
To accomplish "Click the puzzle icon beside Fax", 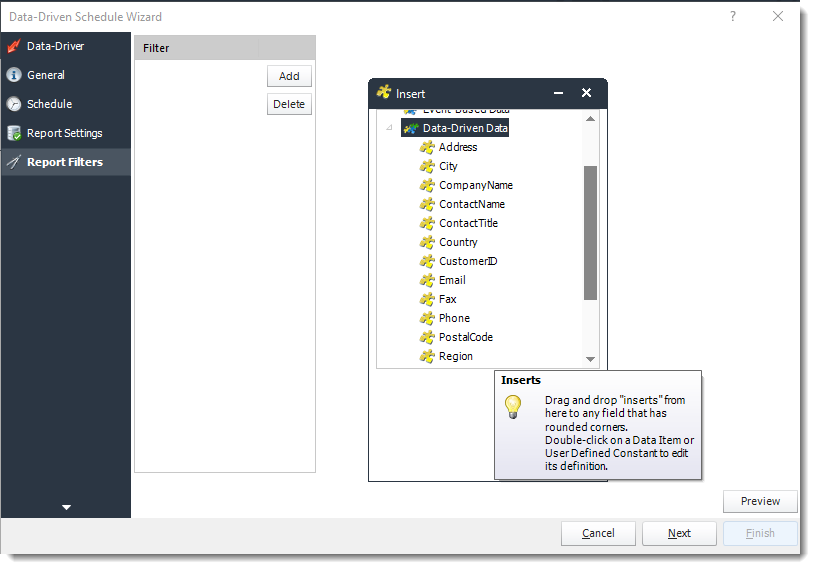I will [427, 299].
